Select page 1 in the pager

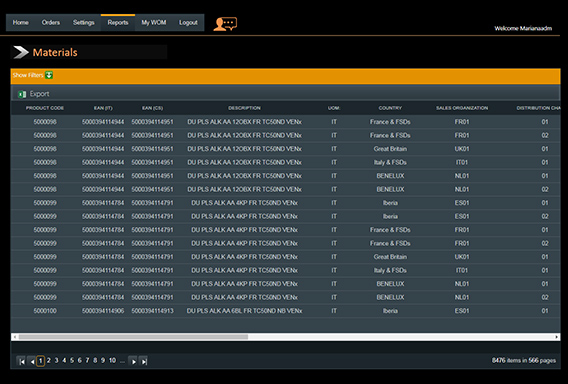(x=41, y=361)
